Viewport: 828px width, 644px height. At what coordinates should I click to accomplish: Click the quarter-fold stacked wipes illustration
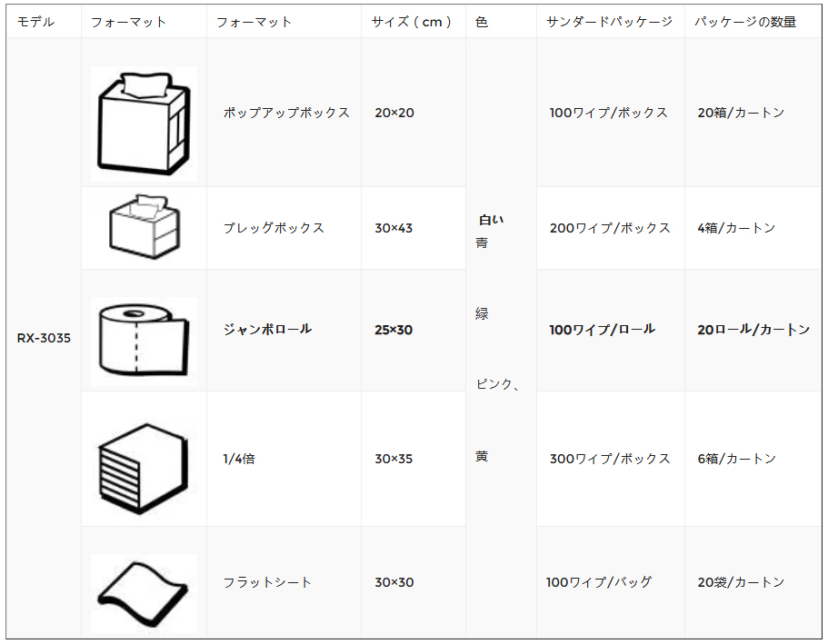tap(144, 468)
